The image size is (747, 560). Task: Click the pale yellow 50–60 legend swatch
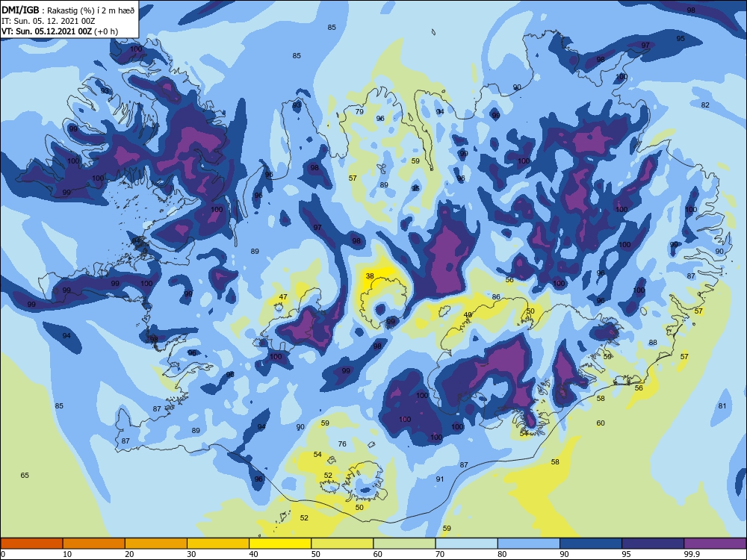(342, 544)
